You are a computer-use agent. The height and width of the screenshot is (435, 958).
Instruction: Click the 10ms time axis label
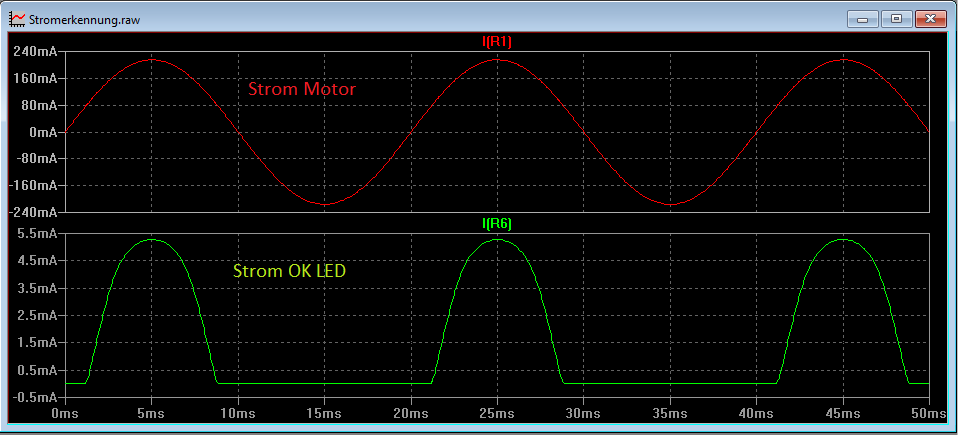(x=238, y=412)
